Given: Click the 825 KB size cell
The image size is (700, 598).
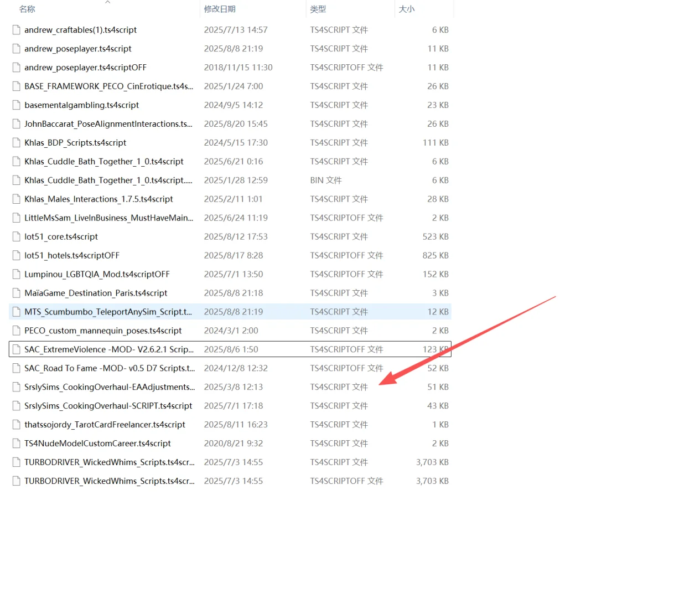Looking at the screenshot, I should pos(435,256).
